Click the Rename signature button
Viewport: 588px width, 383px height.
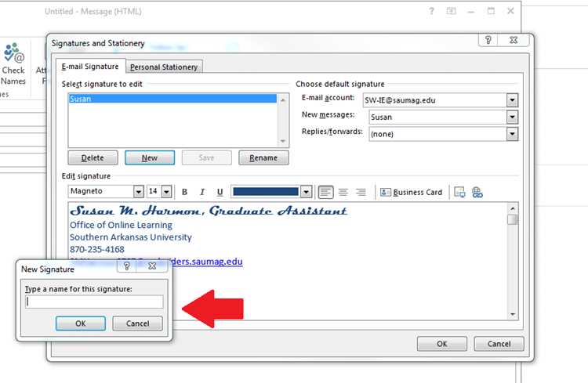pos(263,157)
